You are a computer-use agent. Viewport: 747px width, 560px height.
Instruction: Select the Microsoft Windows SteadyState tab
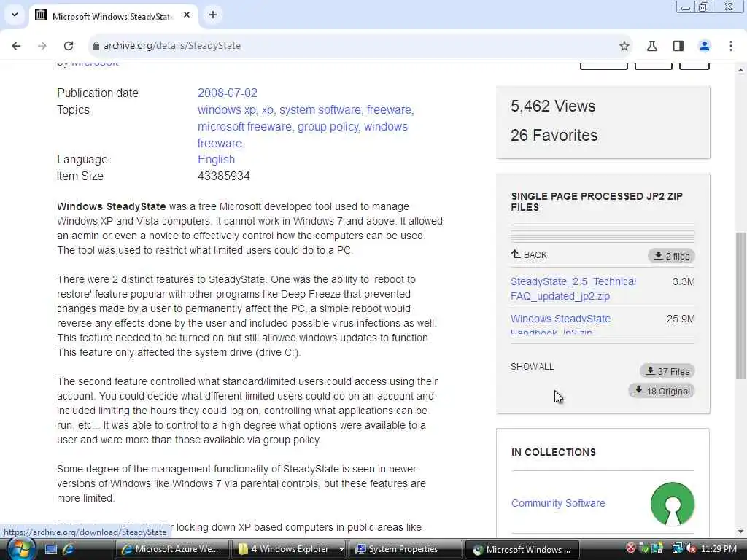coord(113,16)
